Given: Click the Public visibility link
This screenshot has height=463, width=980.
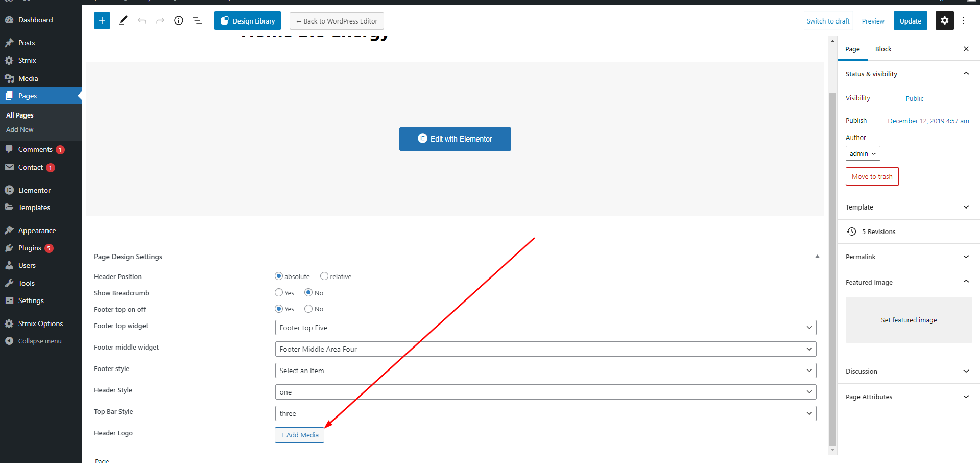Looking at the screenshot, I should click(915, 98).
